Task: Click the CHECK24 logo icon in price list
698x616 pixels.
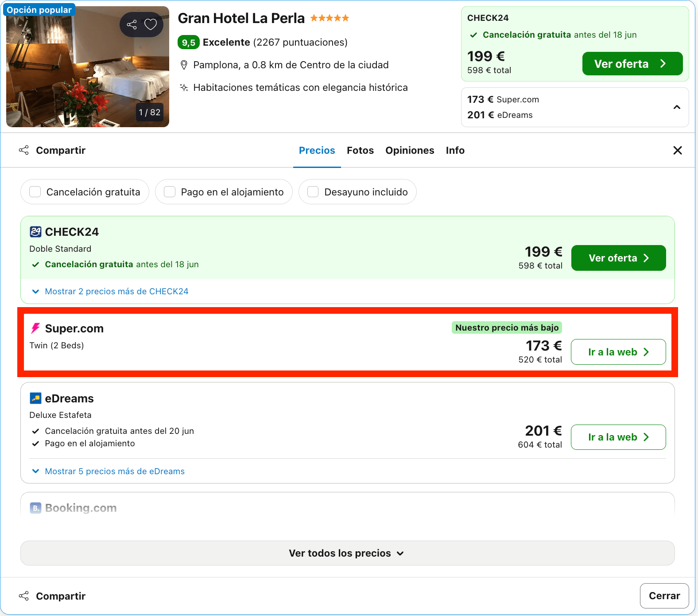Action: coord(35,232)
